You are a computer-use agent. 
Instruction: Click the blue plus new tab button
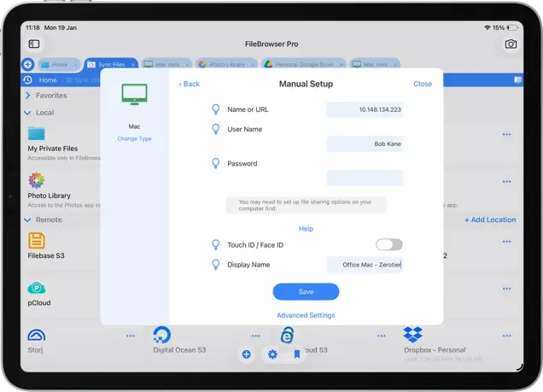[x=28, y=64]
